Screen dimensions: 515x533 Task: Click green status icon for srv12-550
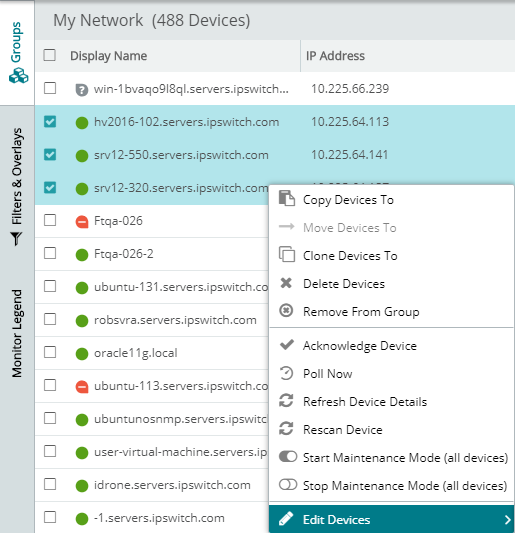82,156
